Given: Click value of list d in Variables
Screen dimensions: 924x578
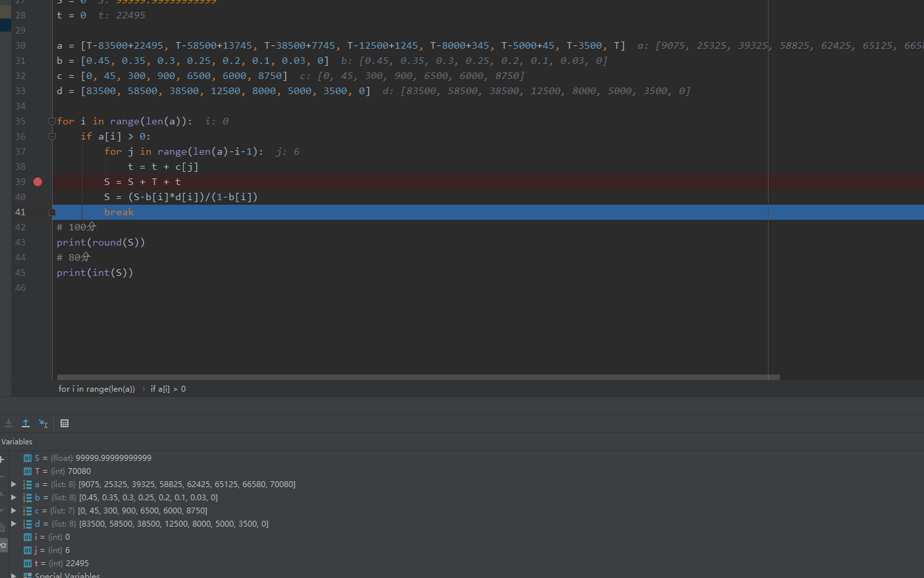Looking at the screenshot, I should click(174, 523).
